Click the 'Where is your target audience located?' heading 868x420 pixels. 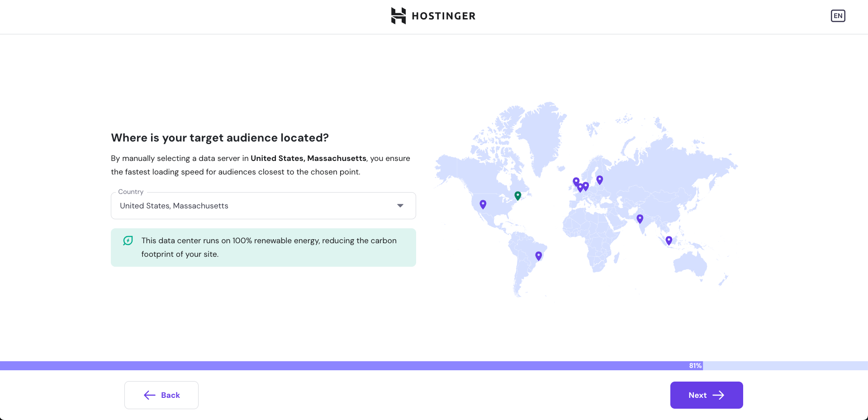point(220,138)
